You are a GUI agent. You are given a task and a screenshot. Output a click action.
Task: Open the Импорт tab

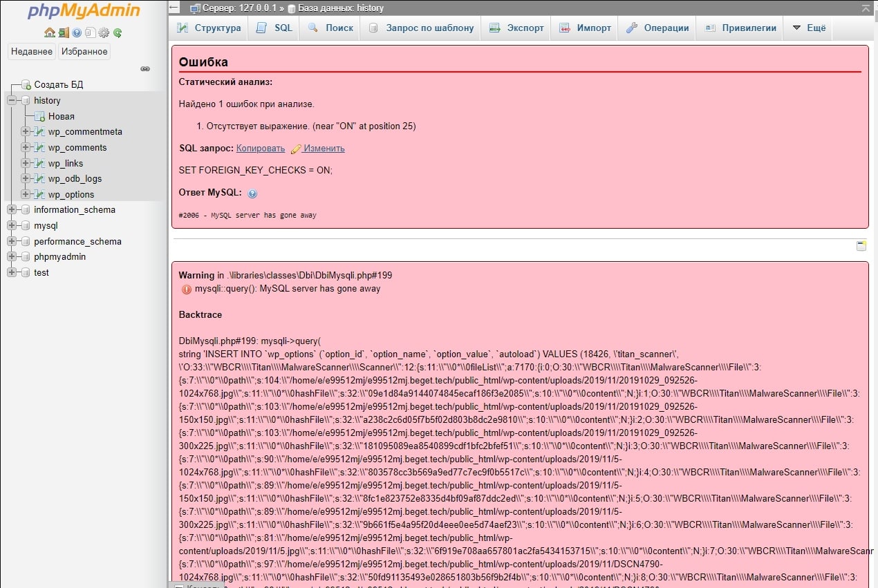(585, 28)
